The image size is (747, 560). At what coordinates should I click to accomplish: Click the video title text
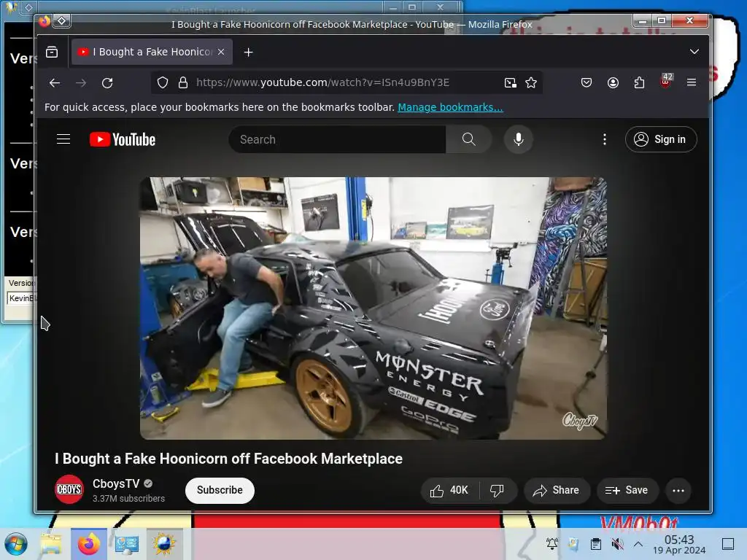pos(228,459)
